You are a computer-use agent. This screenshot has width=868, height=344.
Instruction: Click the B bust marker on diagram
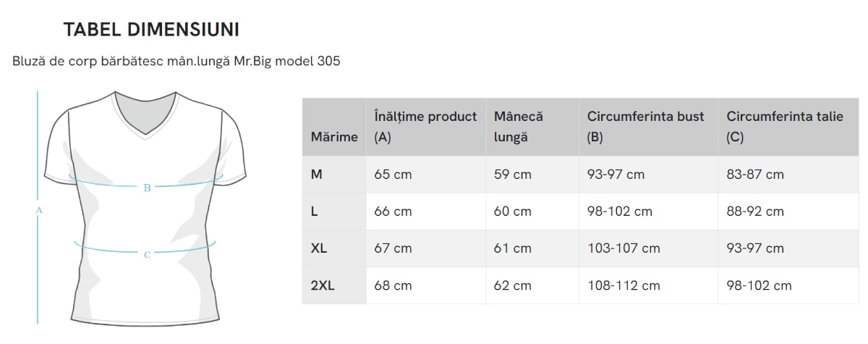click(147, 188)
